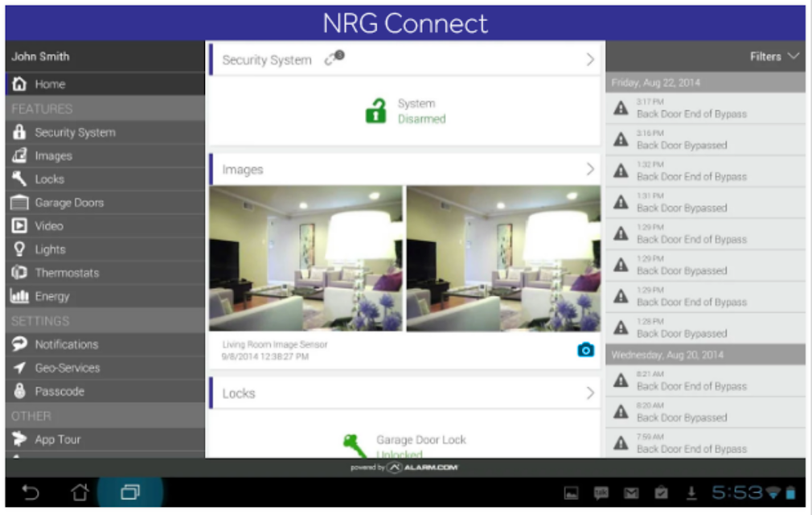Open the Locks key icon in sidebar
812x515 pixels.
click(19, 179)
